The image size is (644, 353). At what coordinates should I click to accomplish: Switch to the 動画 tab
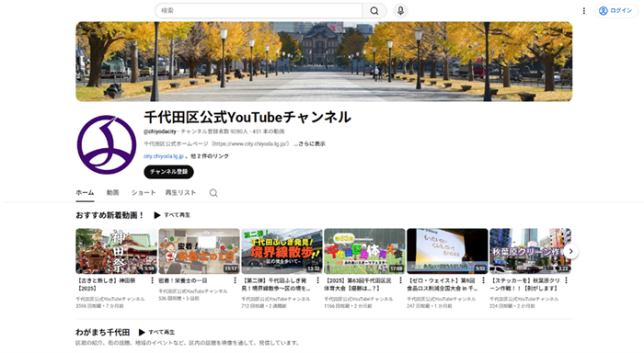tap(112, 192)
